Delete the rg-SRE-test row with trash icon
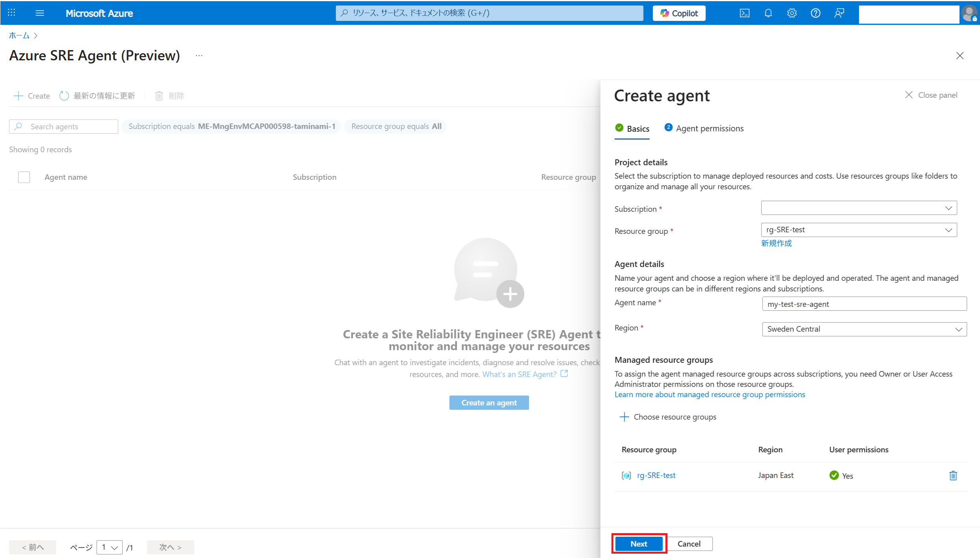980x558 pixels. (x=953, y=476)
